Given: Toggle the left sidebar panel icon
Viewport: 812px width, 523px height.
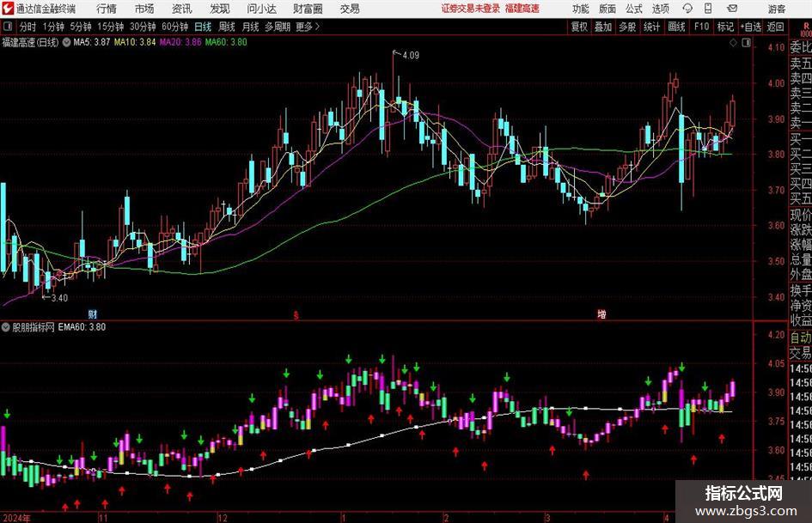Looking at the screenshot, I should pyautogui.click(x=7, y=27).
